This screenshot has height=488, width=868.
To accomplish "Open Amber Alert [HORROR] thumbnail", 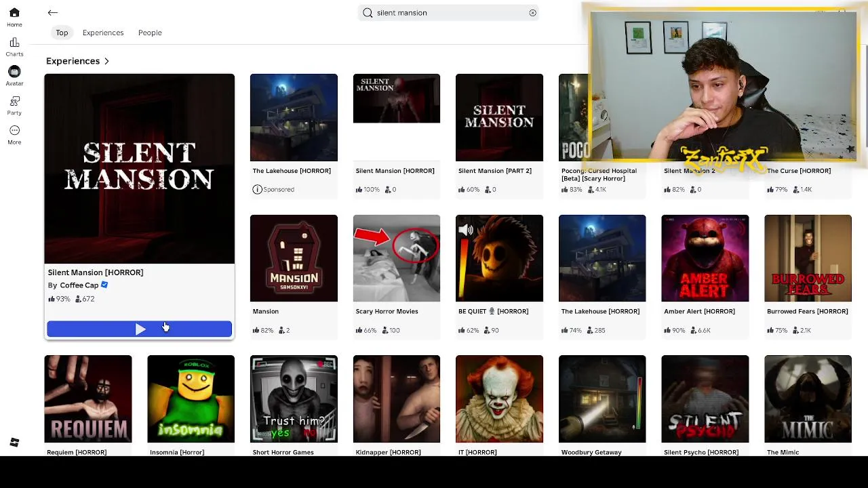I will [705, 258].
